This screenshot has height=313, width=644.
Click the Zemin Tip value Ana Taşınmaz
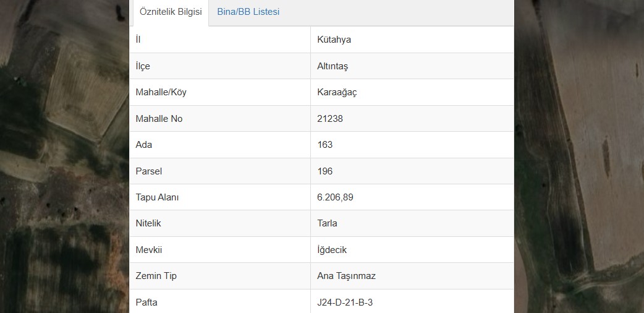346,276
